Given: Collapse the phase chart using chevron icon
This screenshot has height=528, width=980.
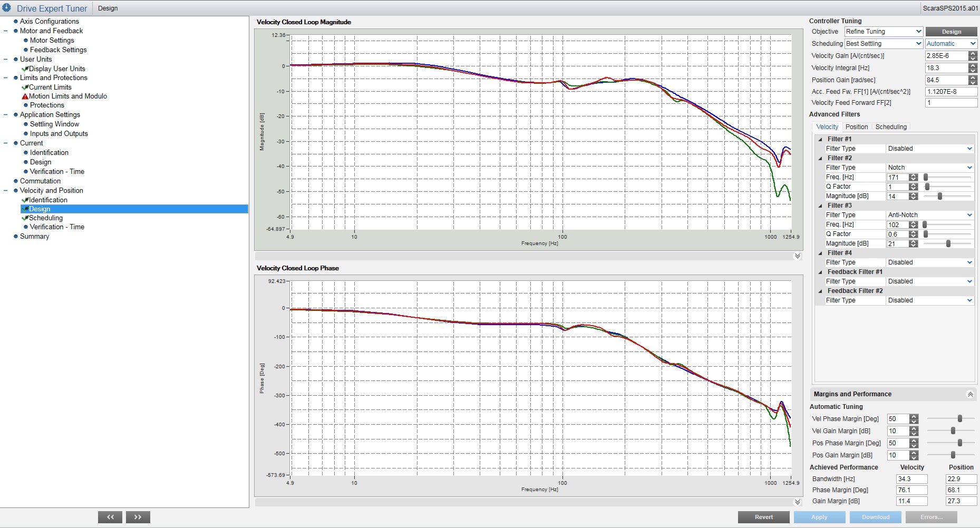Looking at the screenshot, I should click(x=797, y=502).
